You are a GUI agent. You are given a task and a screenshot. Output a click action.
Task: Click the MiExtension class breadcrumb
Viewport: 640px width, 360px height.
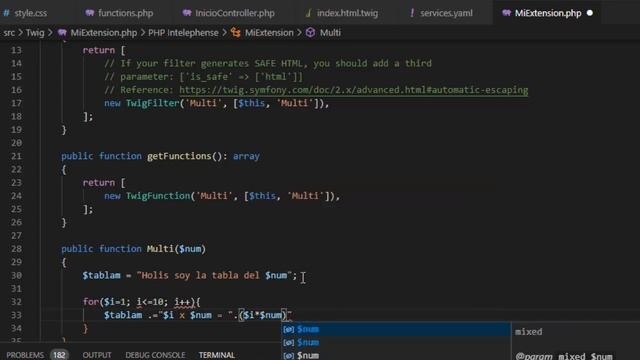pos(269,33)
